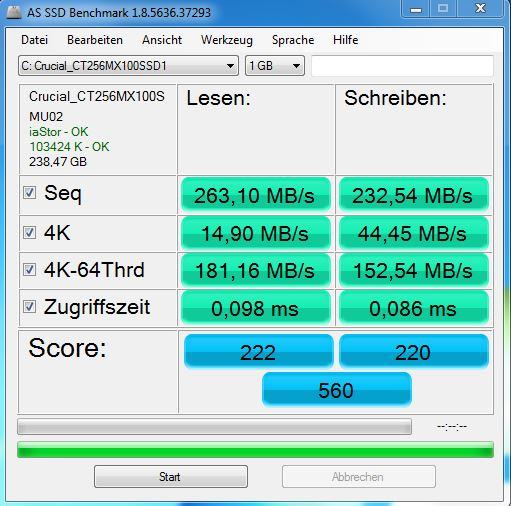Start the benchmark with the Start button
Screen dimensions: 511x506
pyautogui.click(x=171, y=477)
